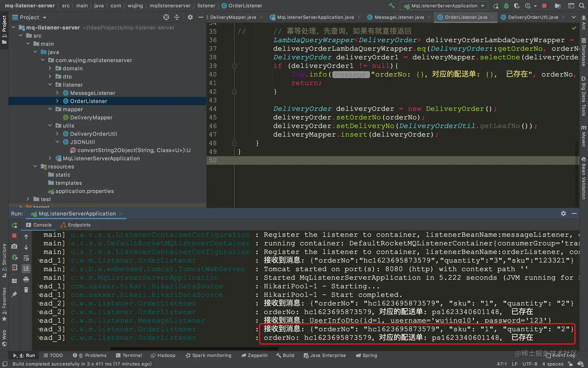Image resolution: width=588 pixels, height=368 pixels.
Task: Switch to Endpoints tab in Run panel
Action: (x=75, y=225)
